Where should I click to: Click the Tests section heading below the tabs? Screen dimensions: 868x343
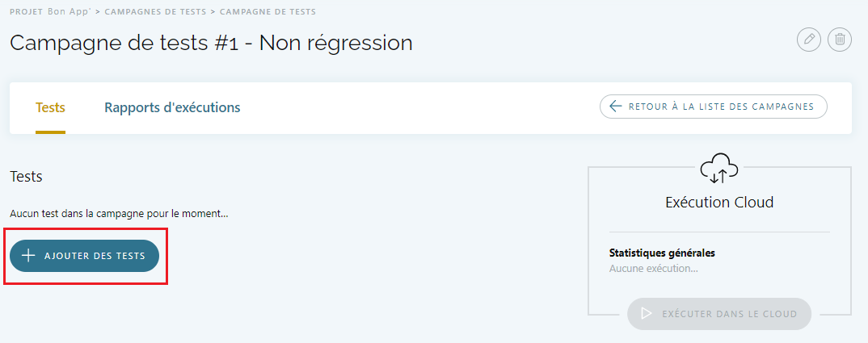tap(26, 176)
